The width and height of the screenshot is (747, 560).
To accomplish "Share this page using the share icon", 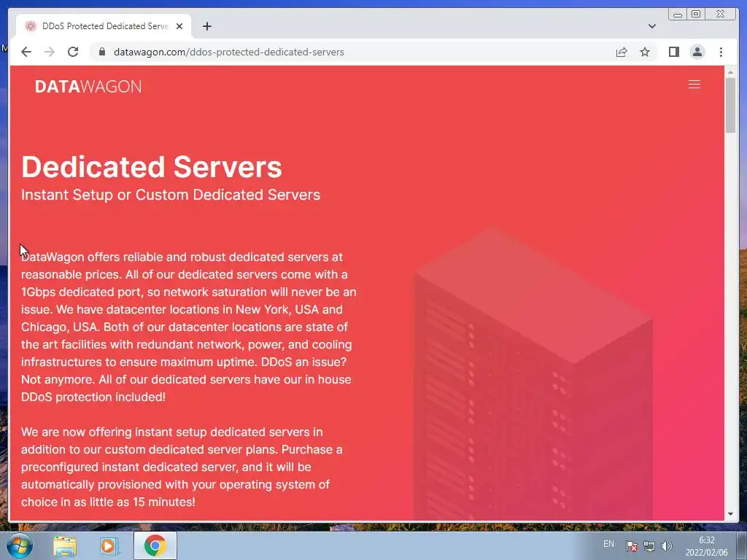I will [x=622, y=52].
